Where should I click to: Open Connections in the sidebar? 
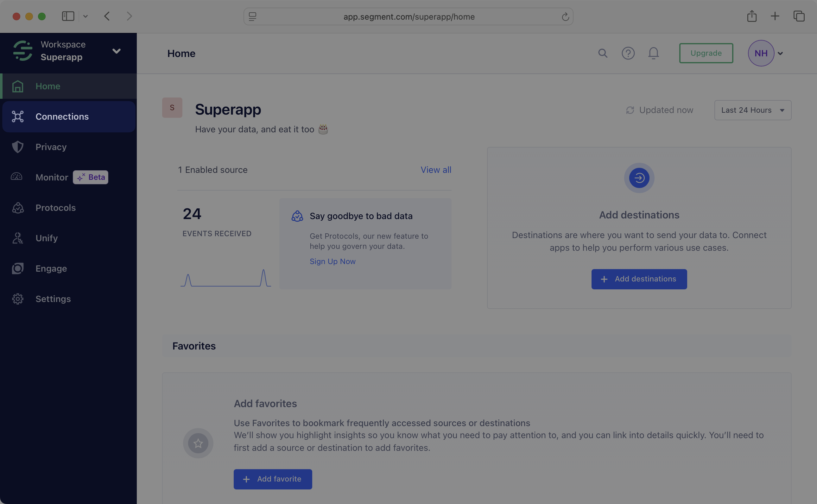(x=62, y=117)
